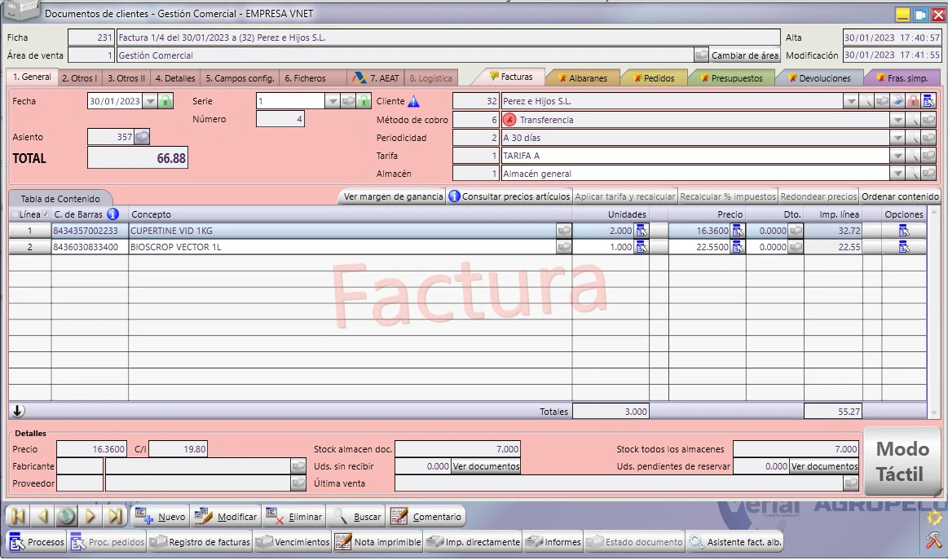Switch to the 4. Detalles tab

point(175,78)
